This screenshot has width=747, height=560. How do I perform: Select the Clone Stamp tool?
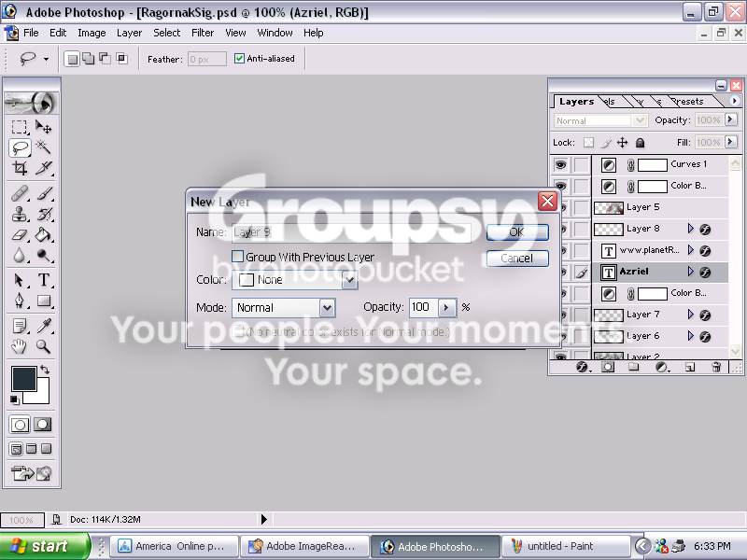20,215
